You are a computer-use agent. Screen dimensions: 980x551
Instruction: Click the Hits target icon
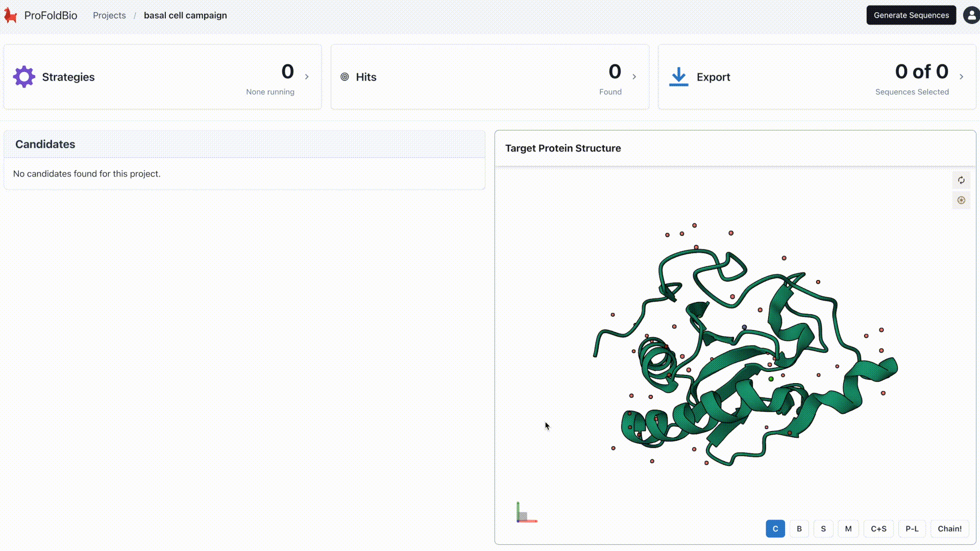tap(345, 77)
